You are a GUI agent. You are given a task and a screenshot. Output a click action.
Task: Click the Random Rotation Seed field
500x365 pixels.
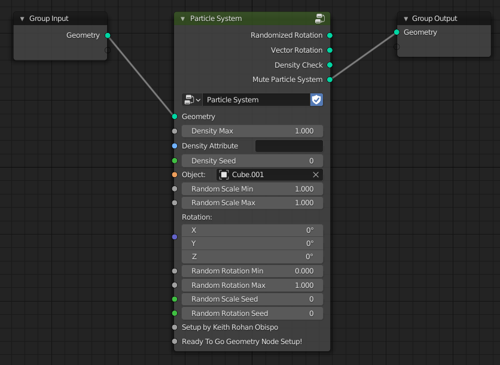pos(252,313)
